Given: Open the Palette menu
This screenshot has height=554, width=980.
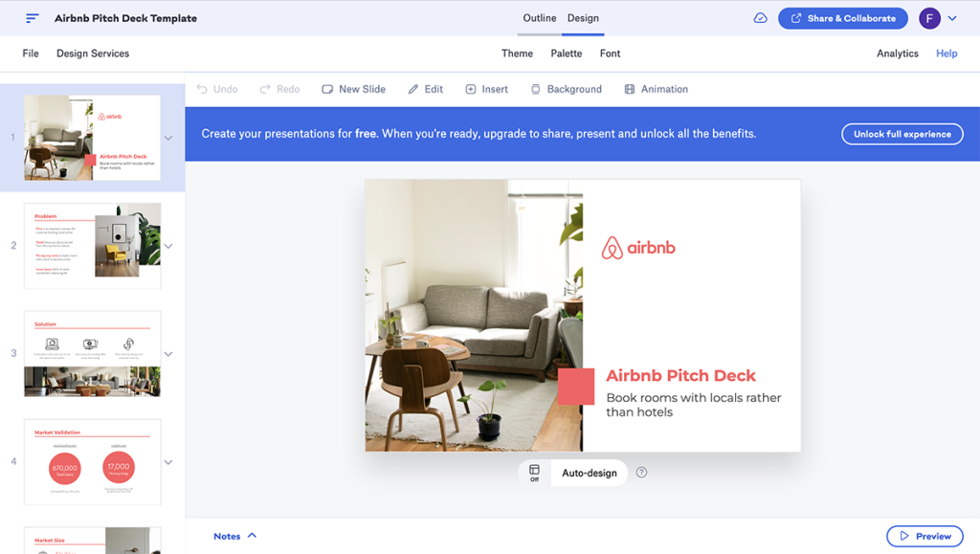Looking at the screenshot, I should [567, 54].
